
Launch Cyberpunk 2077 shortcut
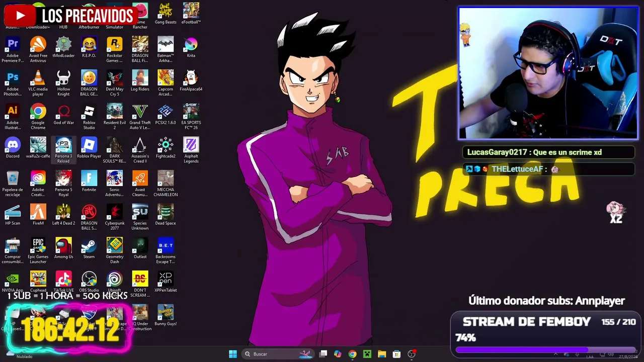[x=115, y=218]
